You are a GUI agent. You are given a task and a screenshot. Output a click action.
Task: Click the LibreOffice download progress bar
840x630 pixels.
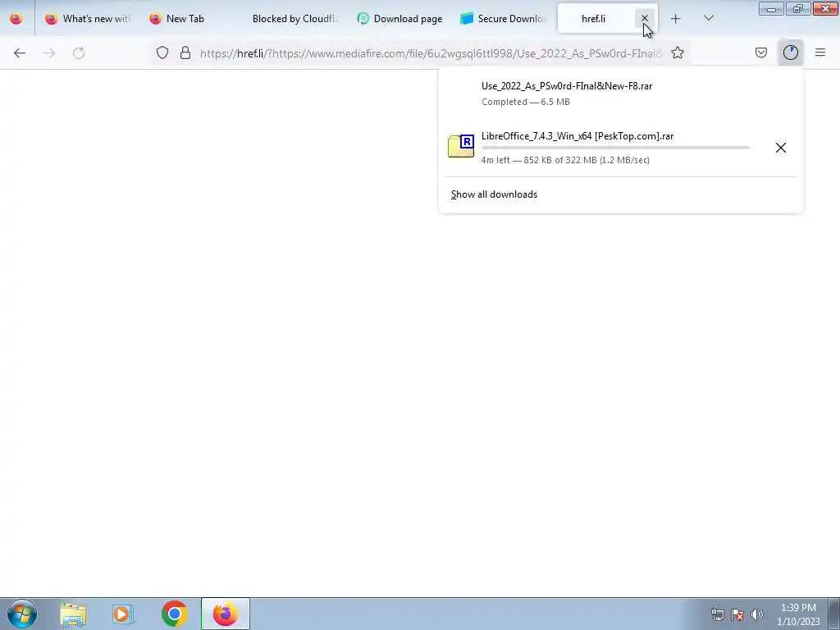[x=615, y=148]
